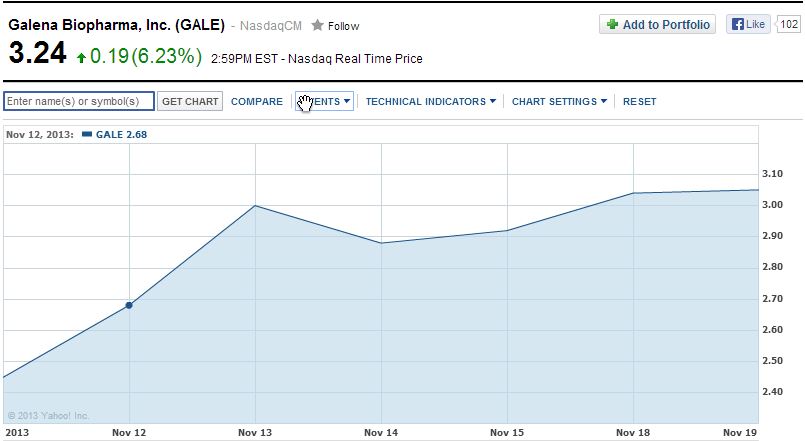The width and height of the screenshot is (805, 441).
Task: Type-focus the Enter name(s) or symbol(s) field
Action: [x=79, y=101]
